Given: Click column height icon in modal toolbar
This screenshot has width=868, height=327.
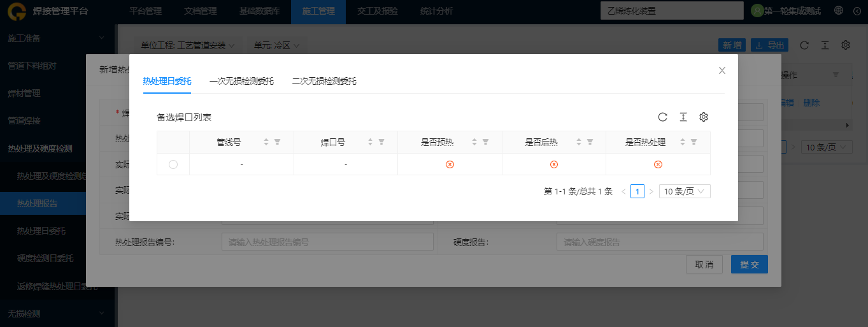Looking at the screenshot, I should point(683,117).
